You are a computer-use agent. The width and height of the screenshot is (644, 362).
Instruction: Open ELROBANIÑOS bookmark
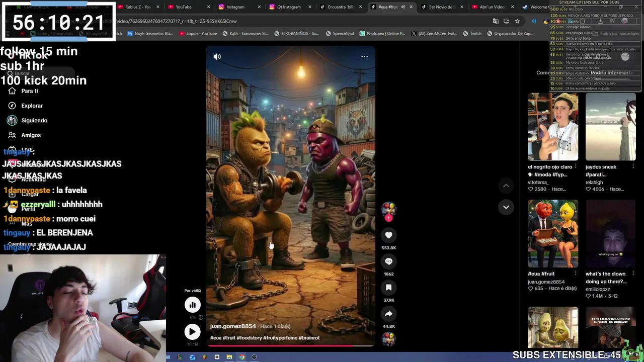pyautogui.click(x=296, y=34)
